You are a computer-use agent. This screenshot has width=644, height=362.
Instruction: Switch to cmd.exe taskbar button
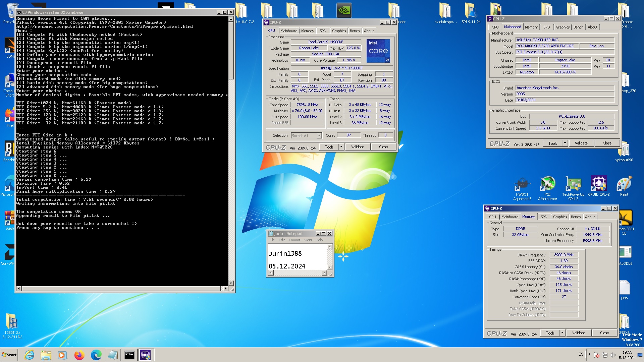[x=129, y=355]
